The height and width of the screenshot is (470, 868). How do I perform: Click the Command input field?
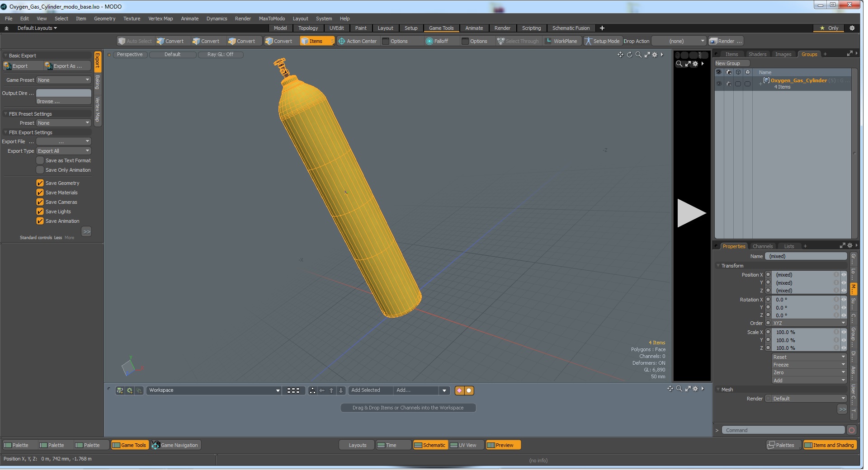click(783, 430)
